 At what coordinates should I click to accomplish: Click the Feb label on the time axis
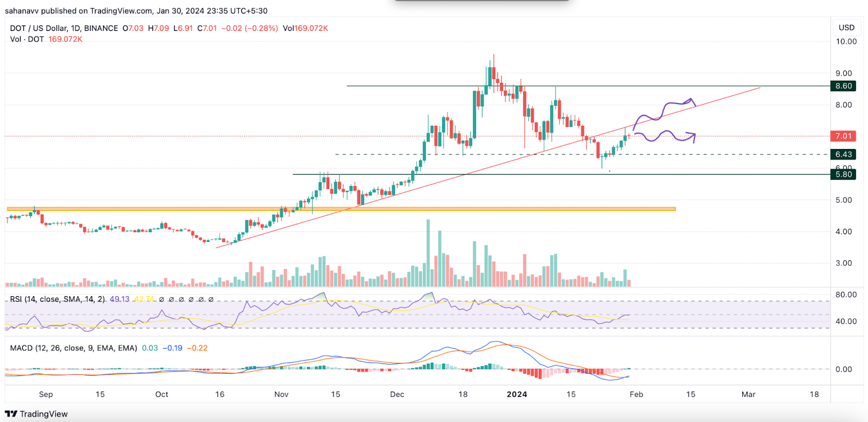click(x=636, y=394)
